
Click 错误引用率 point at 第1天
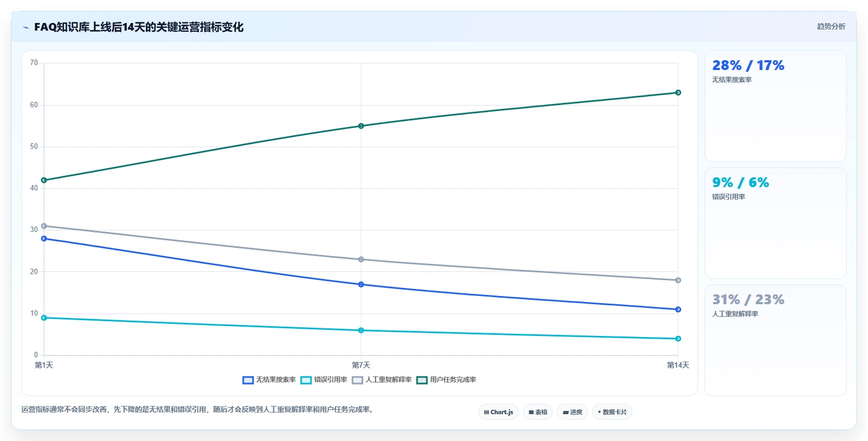point(44,318)
